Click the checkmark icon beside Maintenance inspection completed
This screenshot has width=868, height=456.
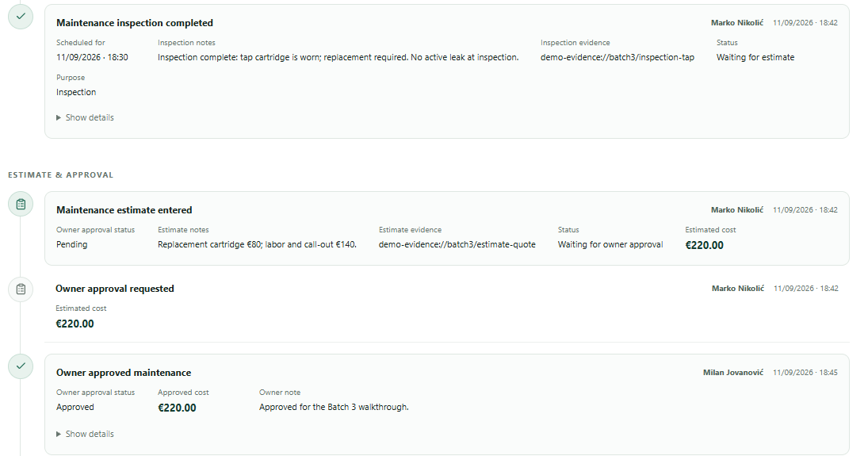click(x=21, y=17)
